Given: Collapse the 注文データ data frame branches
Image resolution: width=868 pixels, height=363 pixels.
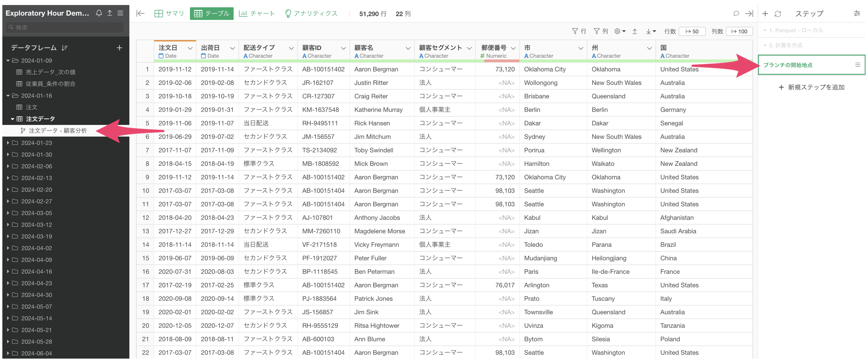Looking at the screenshot, I should click(12, 119).
